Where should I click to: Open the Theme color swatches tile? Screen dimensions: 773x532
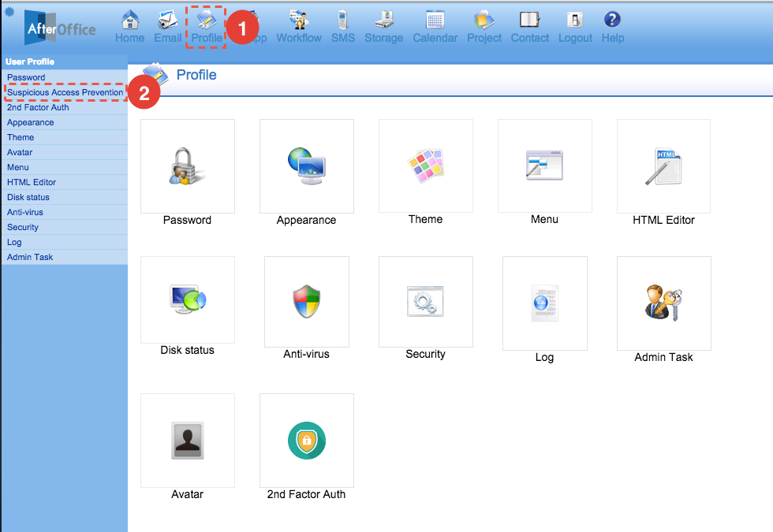tap(426, 166)
